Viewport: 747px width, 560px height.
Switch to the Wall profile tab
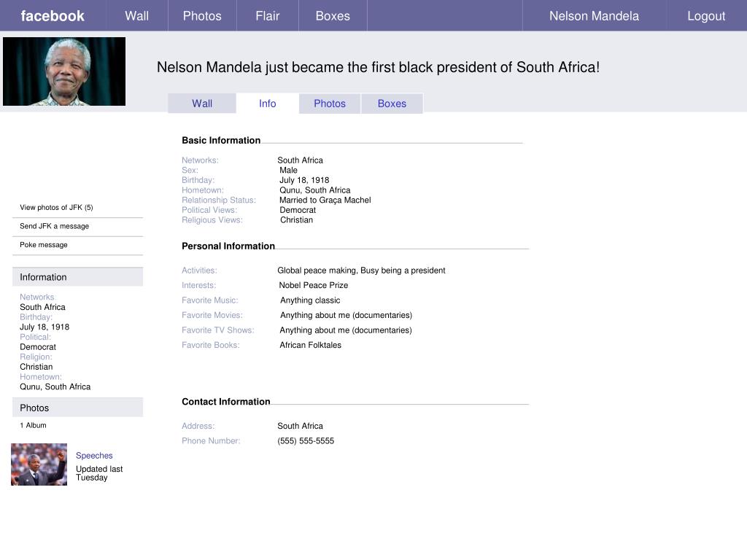[202, 104]
